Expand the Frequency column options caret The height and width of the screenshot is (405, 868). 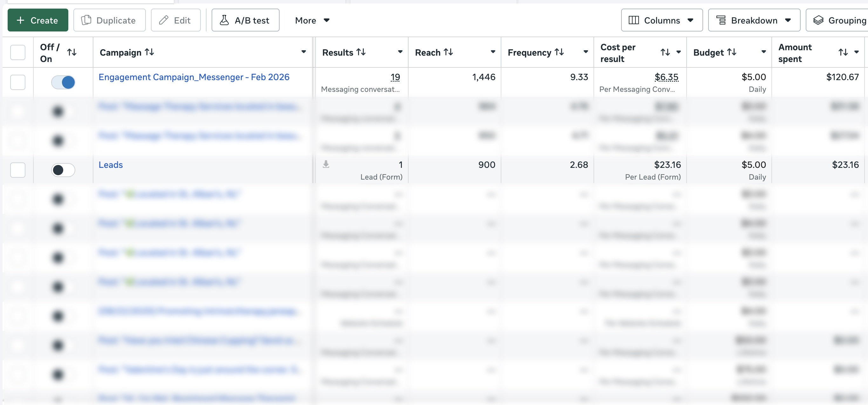click(586, 52)
